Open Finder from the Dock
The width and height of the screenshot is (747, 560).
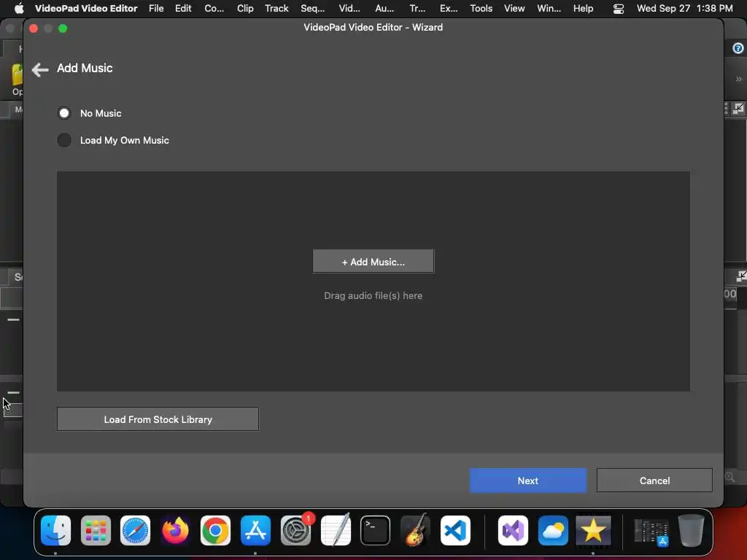click(x=55, y=530)
